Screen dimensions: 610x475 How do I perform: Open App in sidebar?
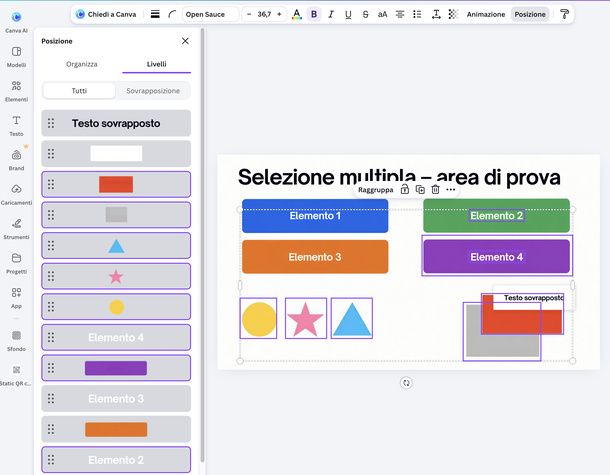click(16, 298)
